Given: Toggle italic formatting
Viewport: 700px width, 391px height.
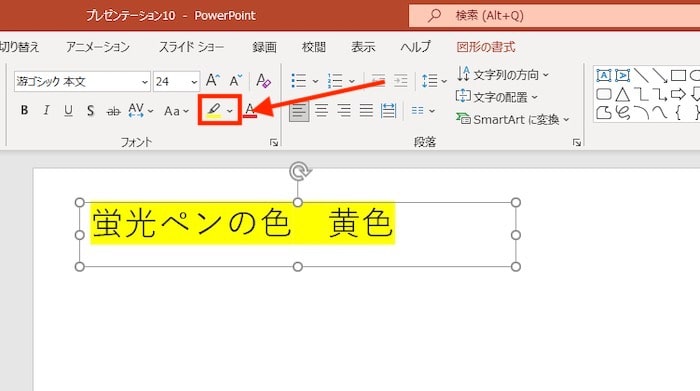Looking at the screenshot, I should tap(46, 110).
